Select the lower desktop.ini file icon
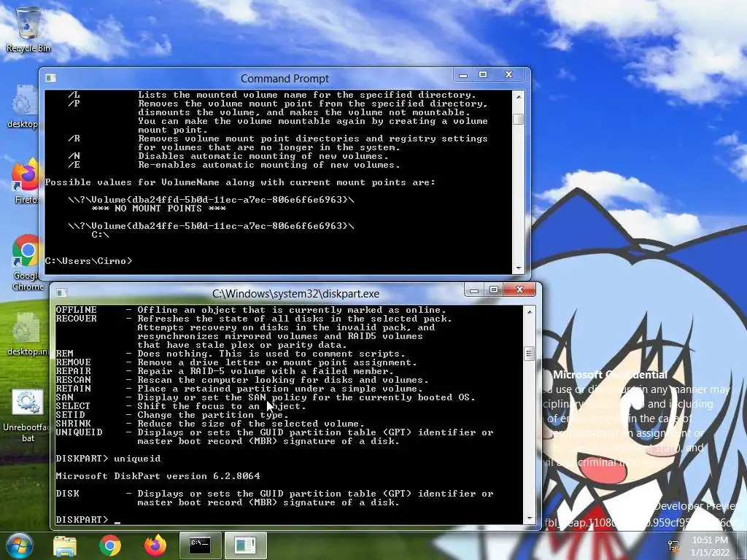This screenshot has height=560, width=747. [x=27, y=334]
